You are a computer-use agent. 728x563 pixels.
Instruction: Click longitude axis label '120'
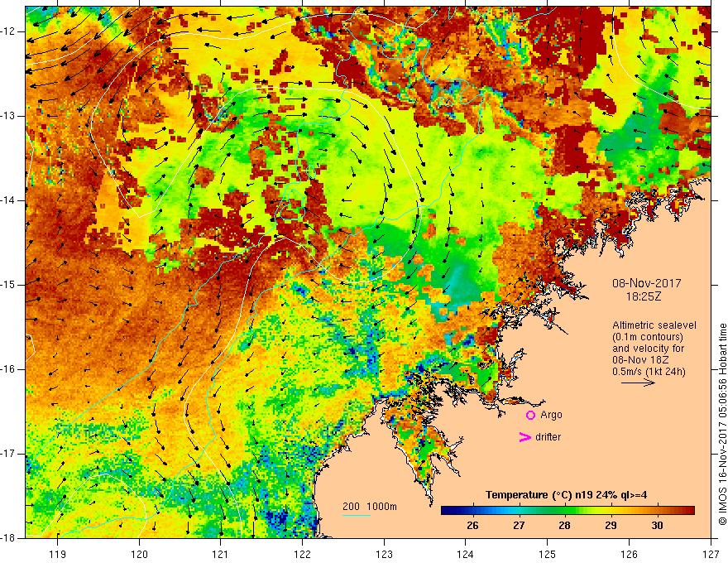tap(139, 555)
